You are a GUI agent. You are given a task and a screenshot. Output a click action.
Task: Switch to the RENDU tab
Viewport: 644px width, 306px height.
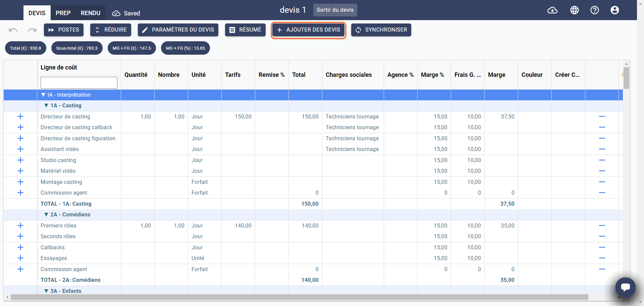(x=91, y=13)
